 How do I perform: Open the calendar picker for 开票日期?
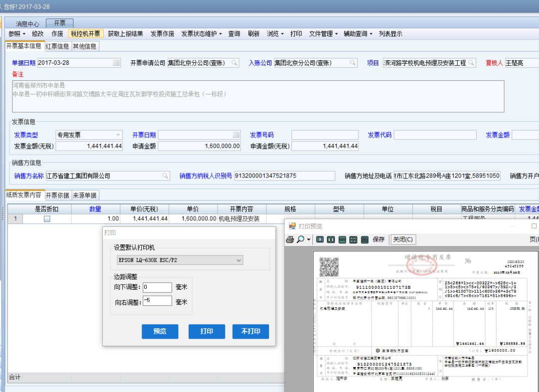point(236,135)
